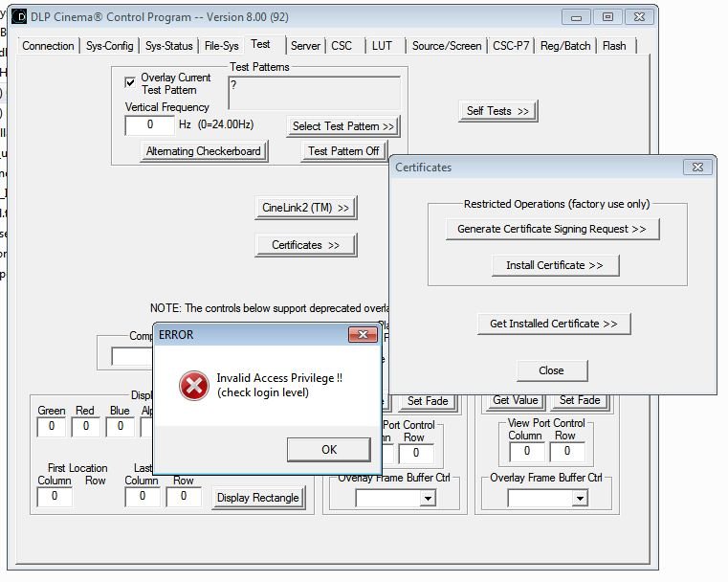
Task: Open Select Test Pattern menu button
Action: [x=342, y=126]
